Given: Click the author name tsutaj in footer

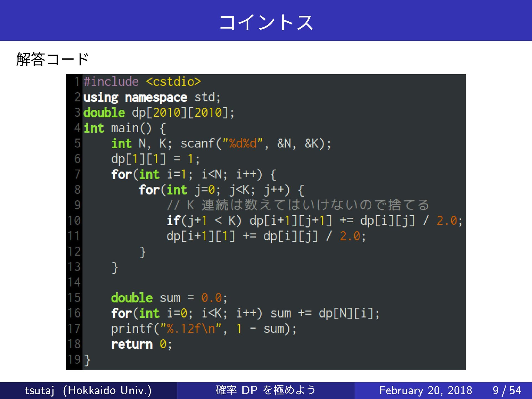Looking at the screenshot, I should pos(39,390).
